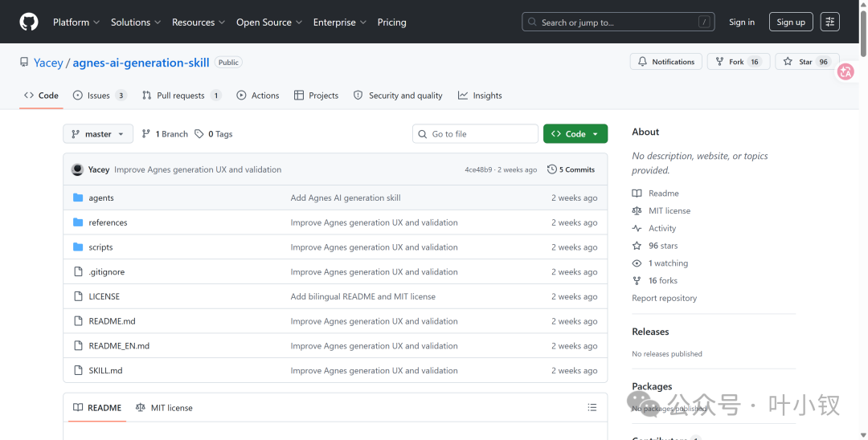Open the README_EN.md file
The image size is (868, 440).
pyautogui.click(x=119, y=345)
